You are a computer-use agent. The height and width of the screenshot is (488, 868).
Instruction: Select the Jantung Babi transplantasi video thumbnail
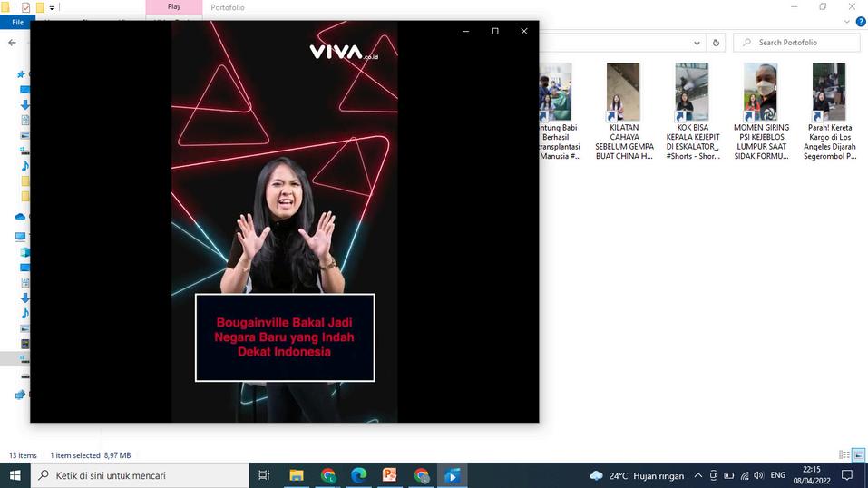pyautogui.click(x=555, y=92)
